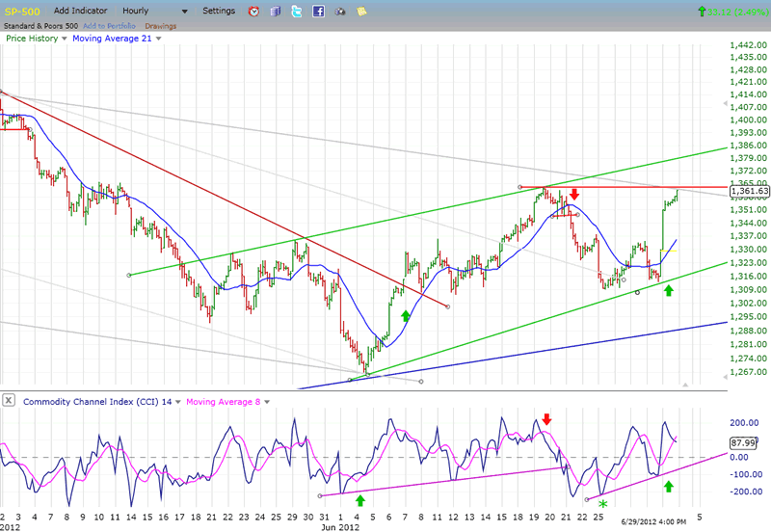This screenshot has height=532, width=771.
Task: Click the stacked documents icon in the toolbar
Action: [275, 12]
